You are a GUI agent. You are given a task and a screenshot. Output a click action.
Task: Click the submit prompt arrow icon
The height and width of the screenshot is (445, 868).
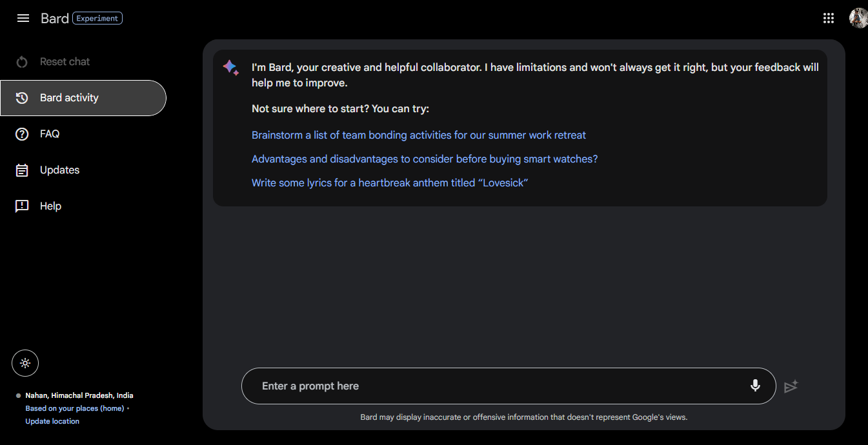coord(791,386)
